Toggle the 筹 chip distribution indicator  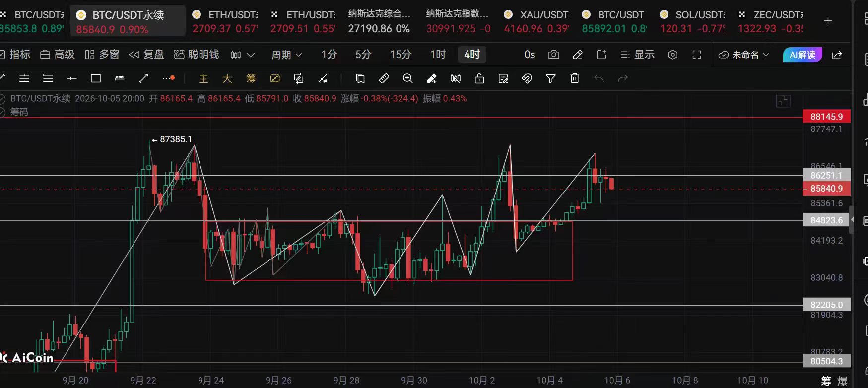[251, 78]
